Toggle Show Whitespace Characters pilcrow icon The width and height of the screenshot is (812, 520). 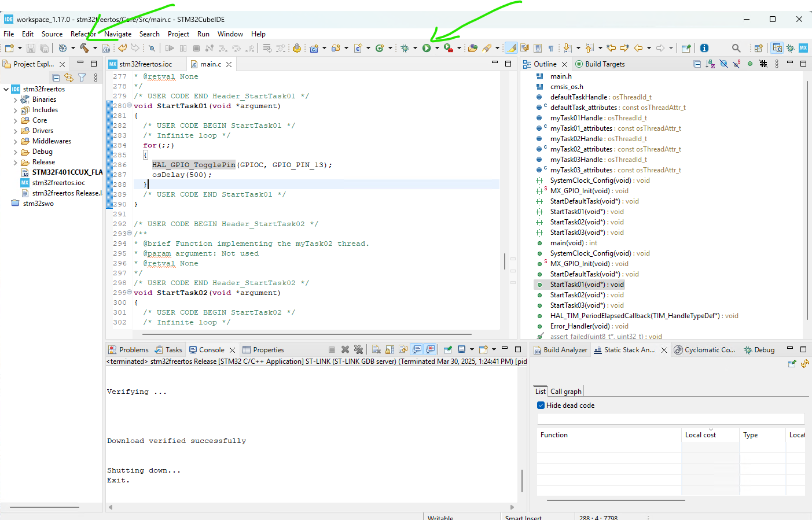(551, 48)
